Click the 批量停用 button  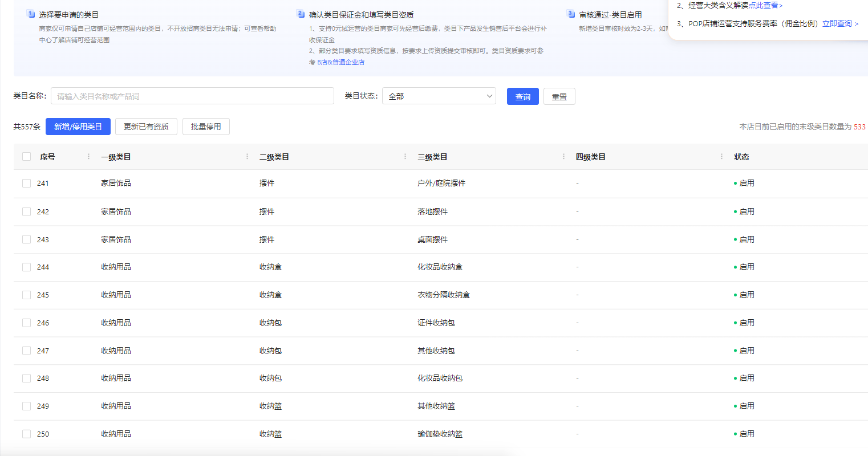(x=206, y=127)
